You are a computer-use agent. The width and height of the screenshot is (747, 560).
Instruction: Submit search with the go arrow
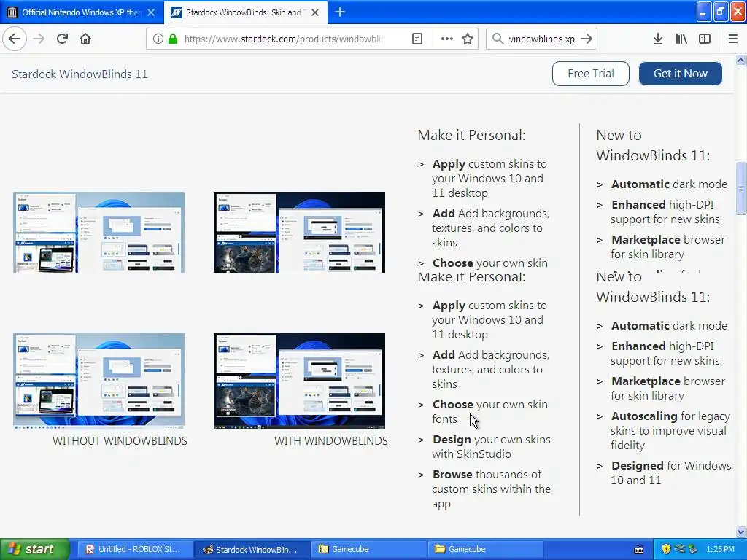point(587,39)
